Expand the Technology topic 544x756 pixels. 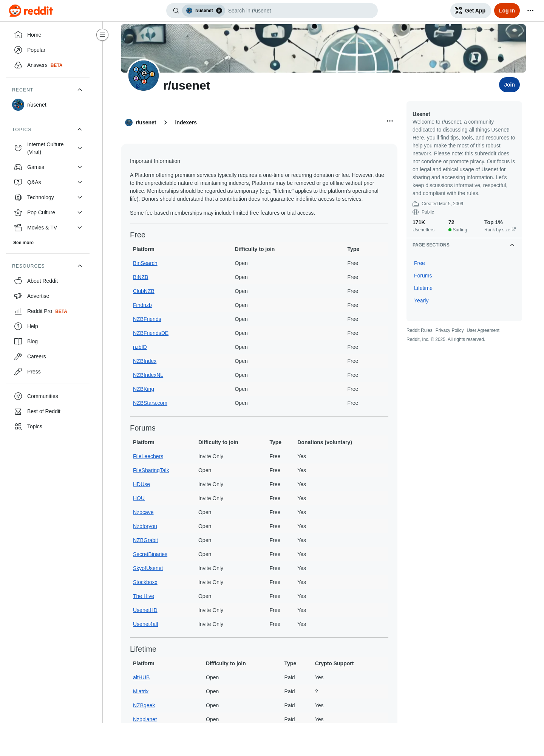tap(80, 197)
